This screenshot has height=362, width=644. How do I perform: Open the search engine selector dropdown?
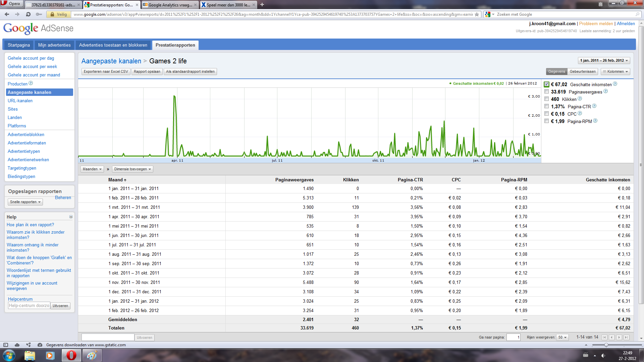click(x=490, y=14)
